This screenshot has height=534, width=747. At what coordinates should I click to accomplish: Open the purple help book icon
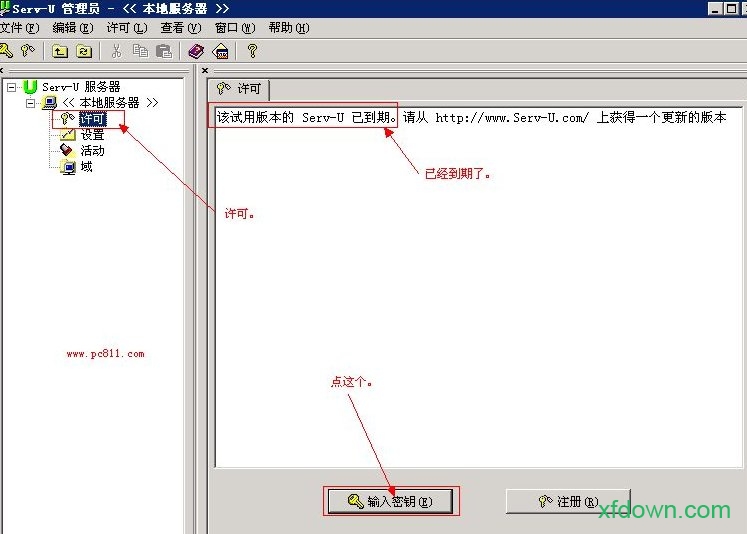pyautogui.click(x=196, y=51)
